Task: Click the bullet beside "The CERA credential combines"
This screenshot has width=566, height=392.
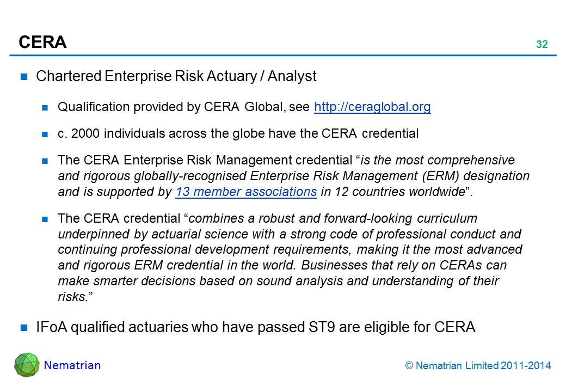Action: pos(46,219)
